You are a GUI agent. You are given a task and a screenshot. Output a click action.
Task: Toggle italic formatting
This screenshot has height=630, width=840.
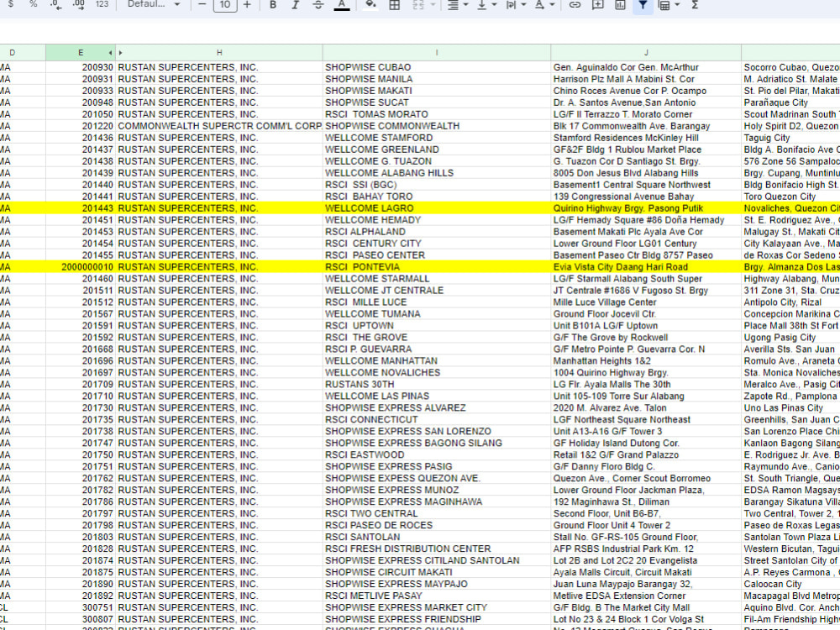[295, 4]
